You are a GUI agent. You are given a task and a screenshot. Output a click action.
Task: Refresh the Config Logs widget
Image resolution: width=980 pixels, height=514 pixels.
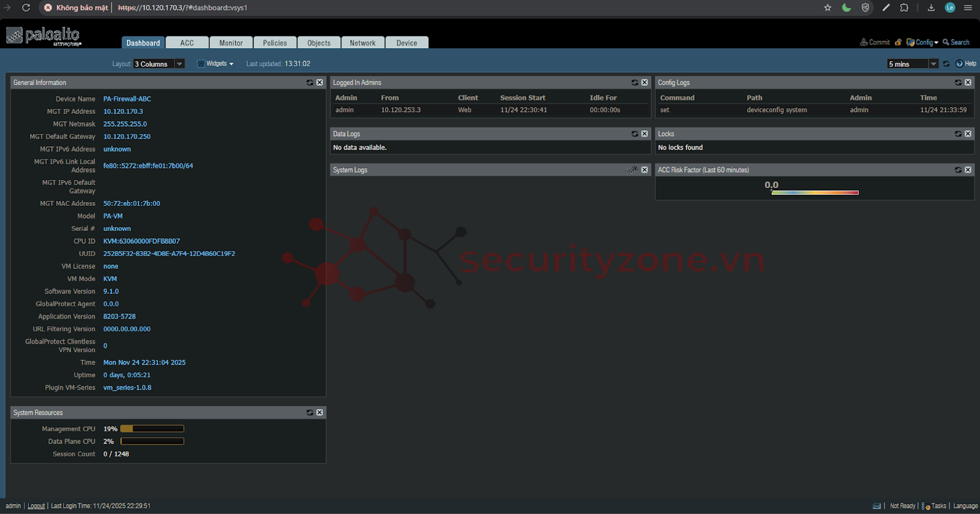[957, 83]
